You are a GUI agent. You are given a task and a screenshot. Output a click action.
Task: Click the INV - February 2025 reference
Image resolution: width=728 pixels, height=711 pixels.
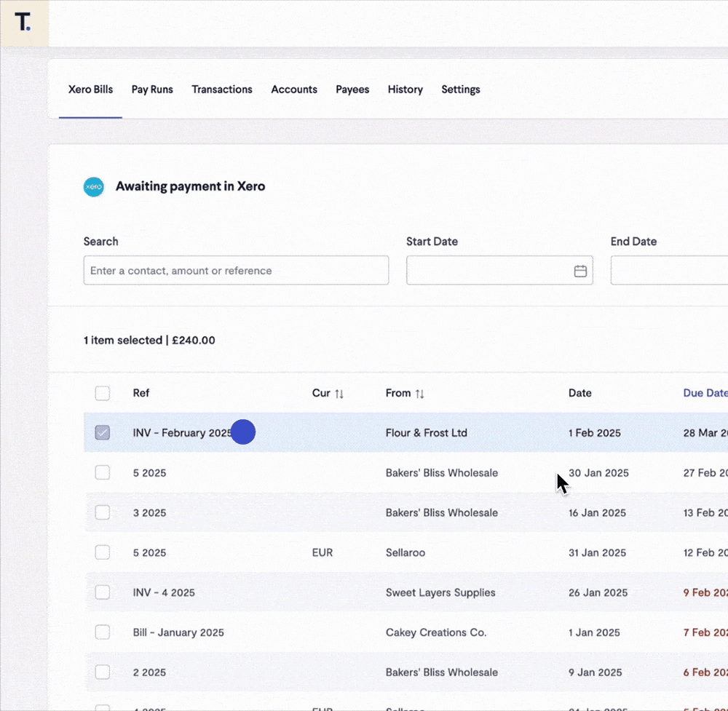182,432
